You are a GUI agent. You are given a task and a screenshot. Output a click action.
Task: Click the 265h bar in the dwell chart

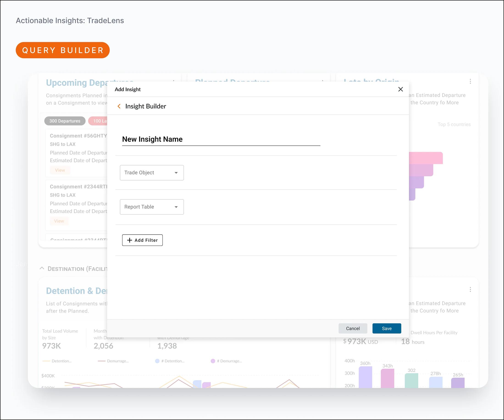pos(458,383)
